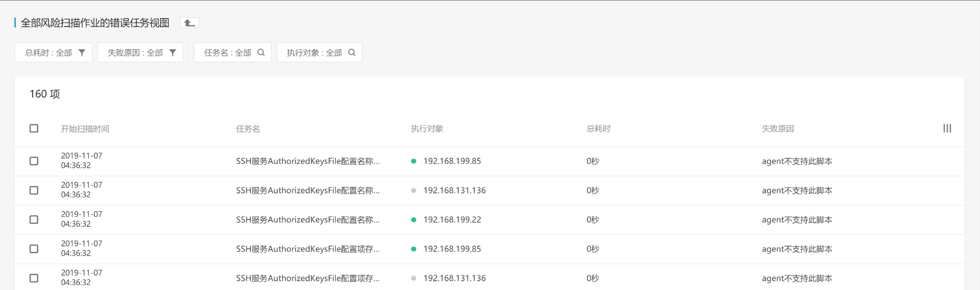Click the search icon in 执行对象 filter
The image size is (980, 290).
pos(352,53)
